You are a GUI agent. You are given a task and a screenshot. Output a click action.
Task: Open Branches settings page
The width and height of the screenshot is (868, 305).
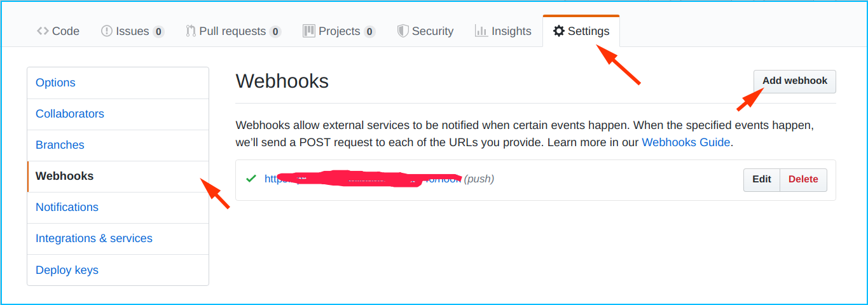[x=60, y=145]
